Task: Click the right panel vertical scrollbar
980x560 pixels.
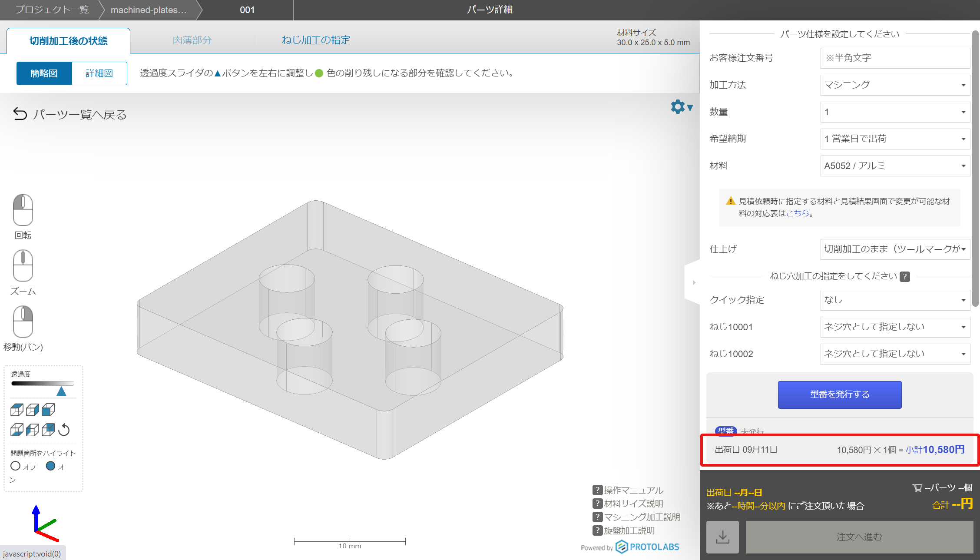Action: click(975, 169)
